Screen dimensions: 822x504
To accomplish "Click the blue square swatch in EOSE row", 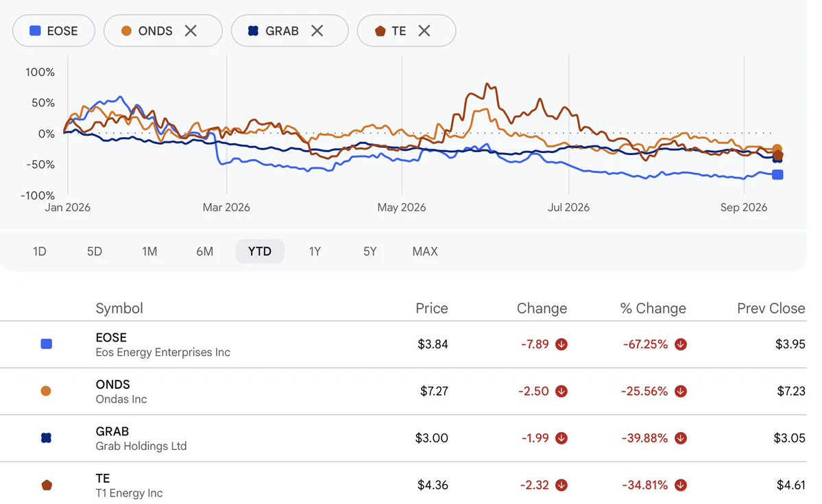I will pyautogui.click(x=46, y=344).
